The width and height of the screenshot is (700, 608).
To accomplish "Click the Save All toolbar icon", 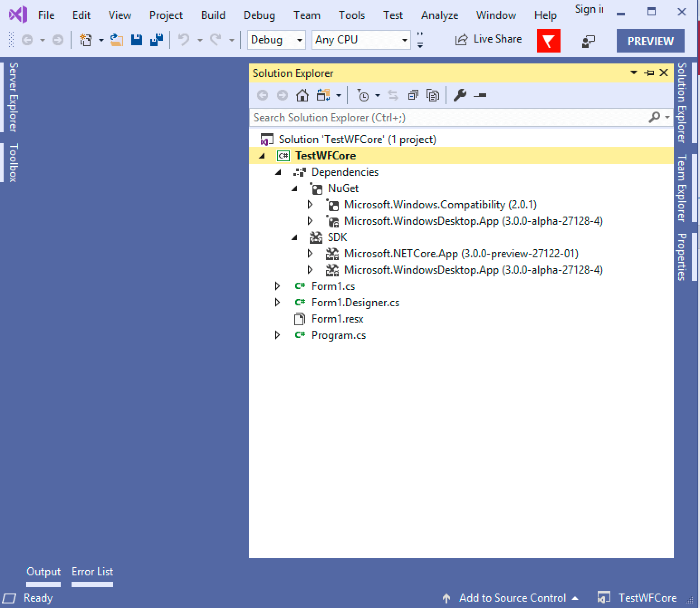I will (x=157, y=40).
